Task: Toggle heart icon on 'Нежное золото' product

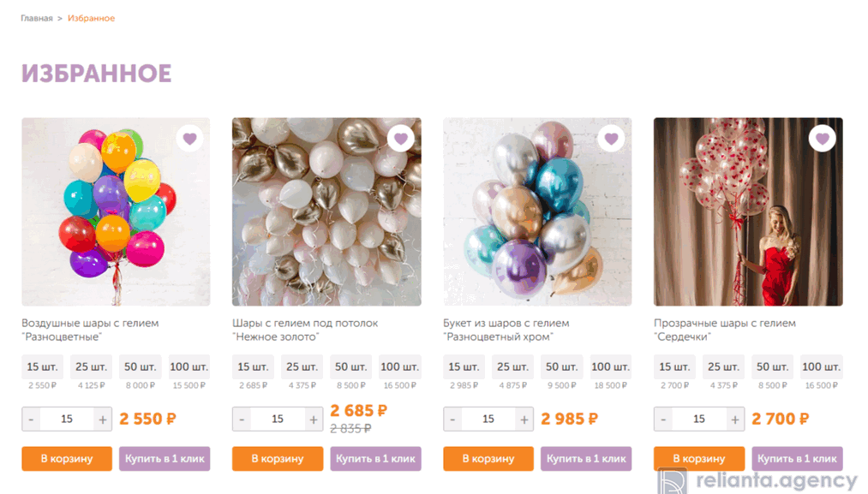Action: pos(401,139)
